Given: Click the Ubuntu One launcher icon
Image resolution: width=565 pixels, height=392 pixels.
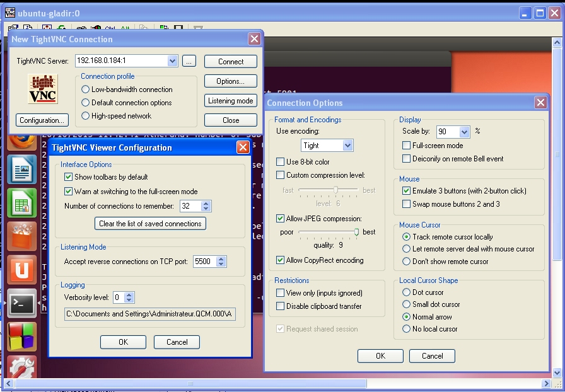Looking at the screenshot, I should [x=22, y=270].
